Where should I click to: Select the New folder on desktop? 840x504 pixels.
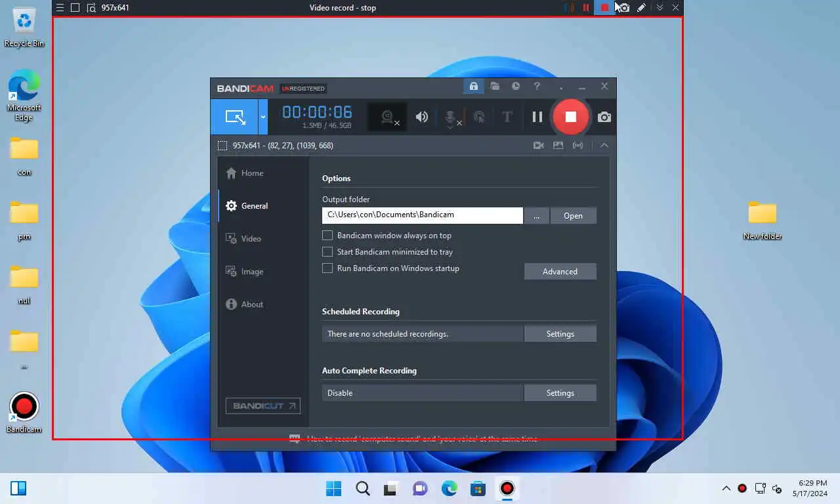(763, 220)
